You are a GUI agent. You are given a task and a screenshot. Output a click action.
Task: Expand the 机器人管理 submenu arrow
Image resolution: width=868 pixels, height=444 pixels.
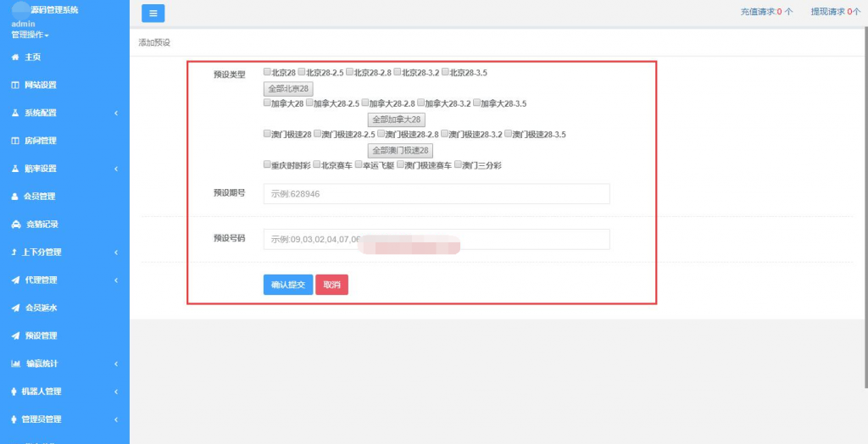point(116,391)
